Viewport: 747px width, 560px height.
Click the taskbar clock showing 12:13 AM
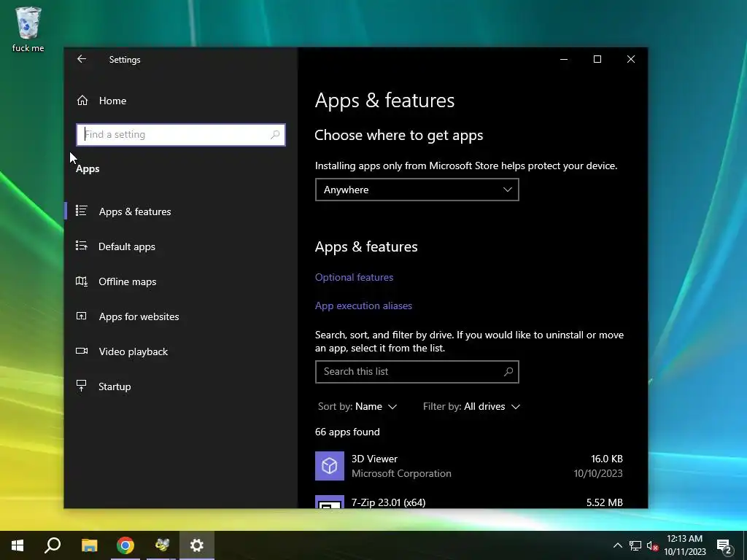[x=684, y=545]
